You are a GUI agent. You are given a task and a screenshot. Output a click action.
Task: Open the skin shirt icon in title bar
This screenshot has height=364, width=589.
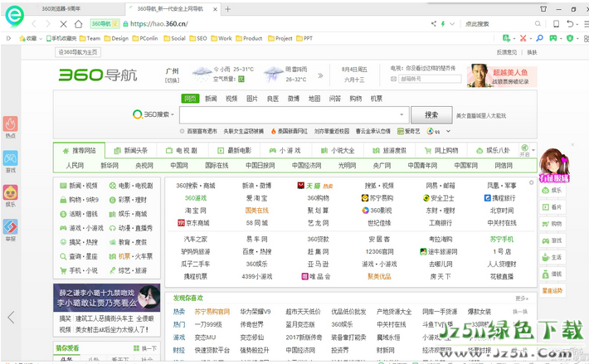click(x=543, y=8)
